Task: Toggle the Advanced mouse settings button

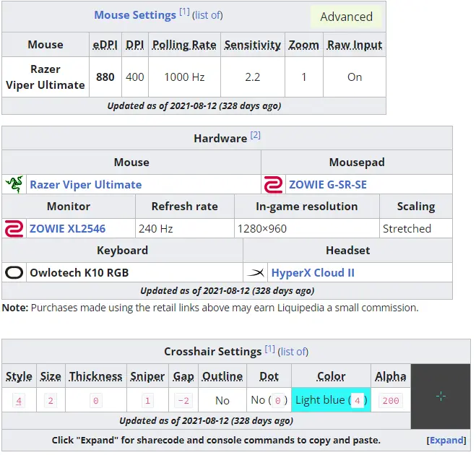Action: point(347,17)
